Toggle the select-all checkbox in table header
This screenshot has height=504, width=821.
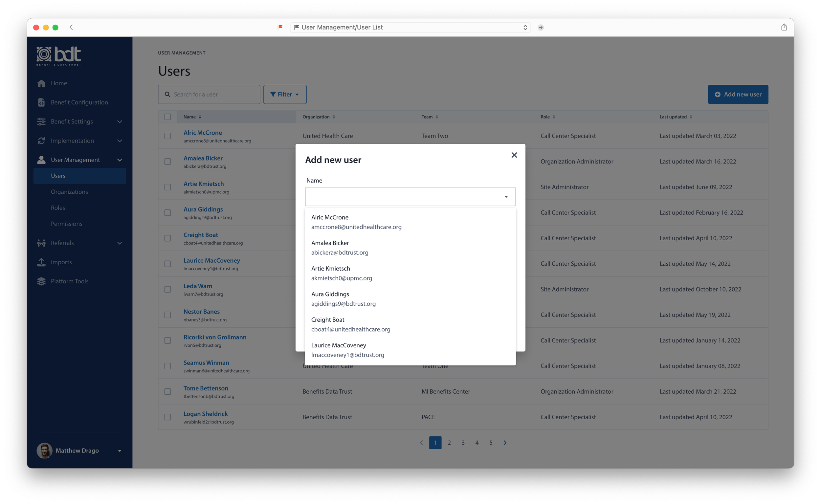[168, 117]
